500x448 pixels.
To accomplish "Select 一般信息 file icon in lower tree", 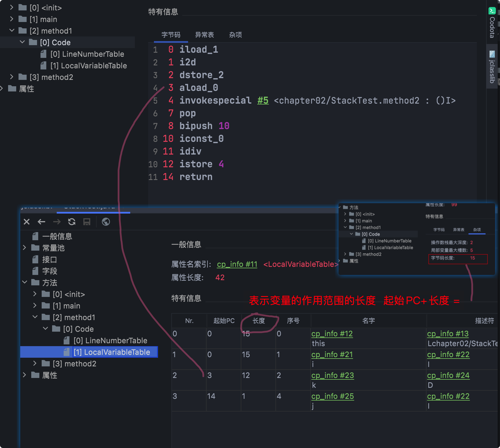I will (x=35, y=236).
